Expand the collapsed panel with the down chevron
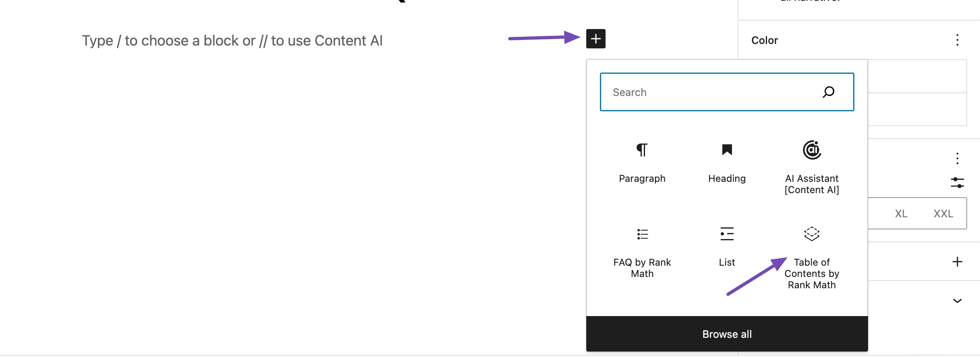 (x=957, y=301)
